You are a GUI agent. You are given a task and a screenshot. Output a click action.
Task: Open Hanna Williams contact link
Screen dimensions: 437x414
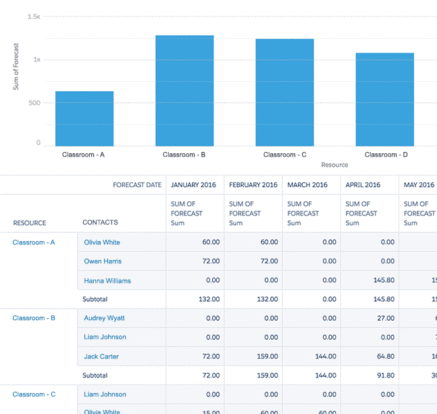(107, 281)
